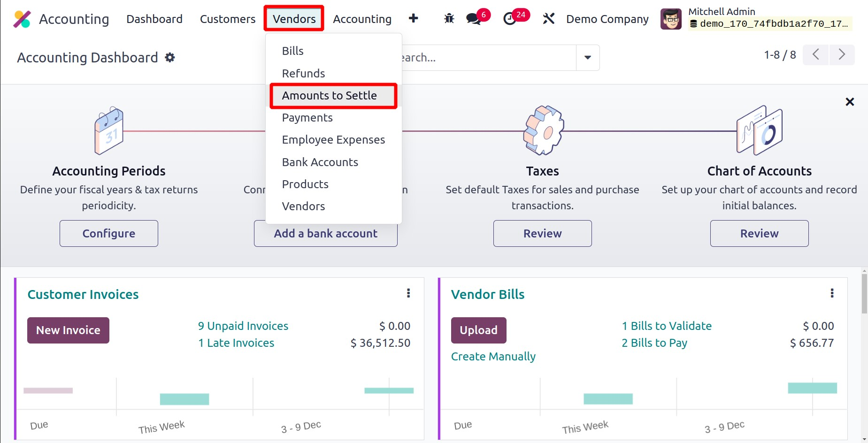Go to the next page arrow

(x=841, y=55)
